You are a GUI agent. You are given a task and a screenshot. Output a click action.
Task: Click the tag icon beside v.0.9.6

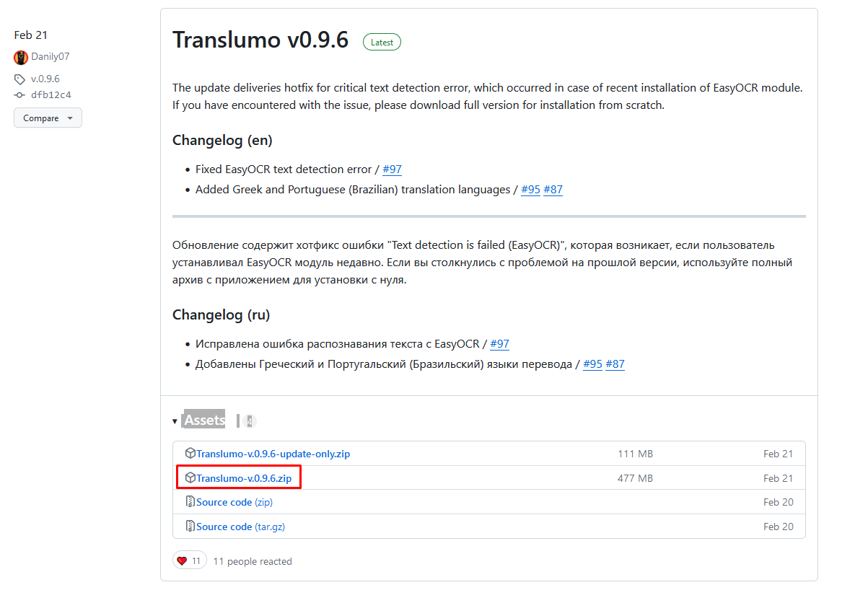coord(19,79)
